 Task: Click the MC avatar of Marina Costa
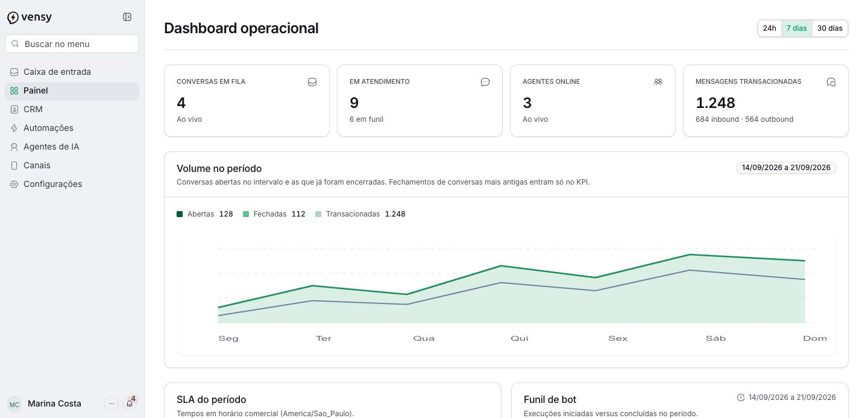(14, 404)
